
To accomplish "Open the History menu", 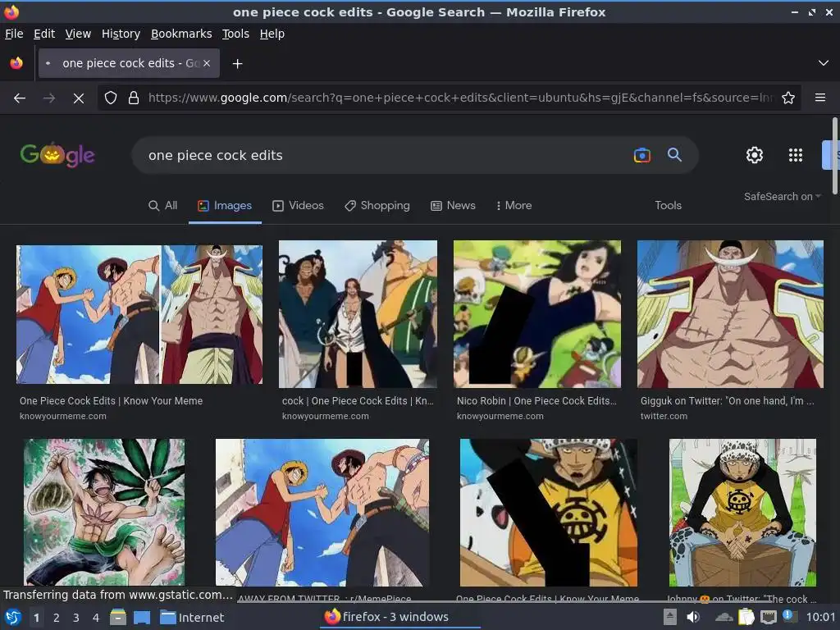I will (x=121, y=34).
